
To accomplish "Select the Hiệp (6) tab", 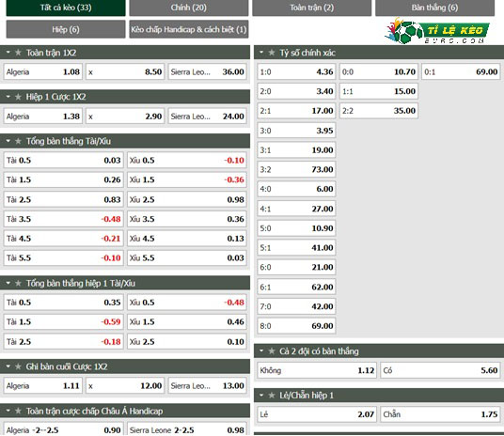I will pyautogui.click(x=66, y=29).
